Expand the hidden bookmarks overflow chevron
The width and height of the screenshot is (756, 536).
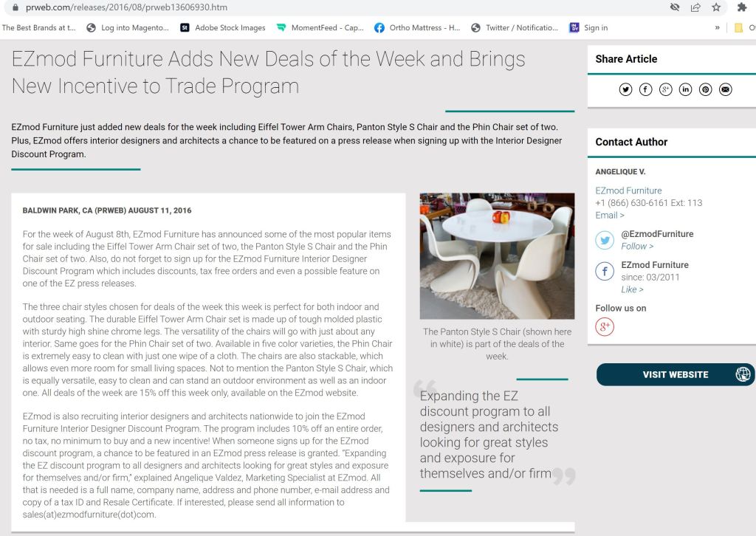(717, 28)
